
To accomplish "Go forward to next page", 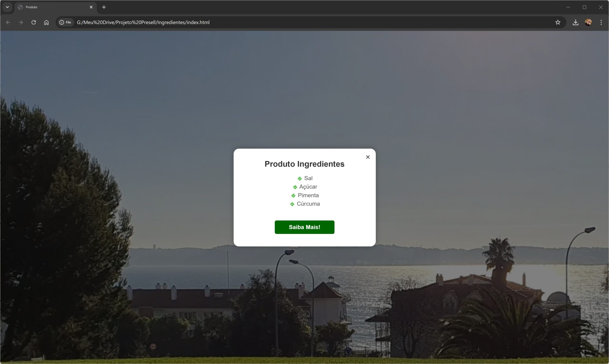I will [x=21, y=22].
